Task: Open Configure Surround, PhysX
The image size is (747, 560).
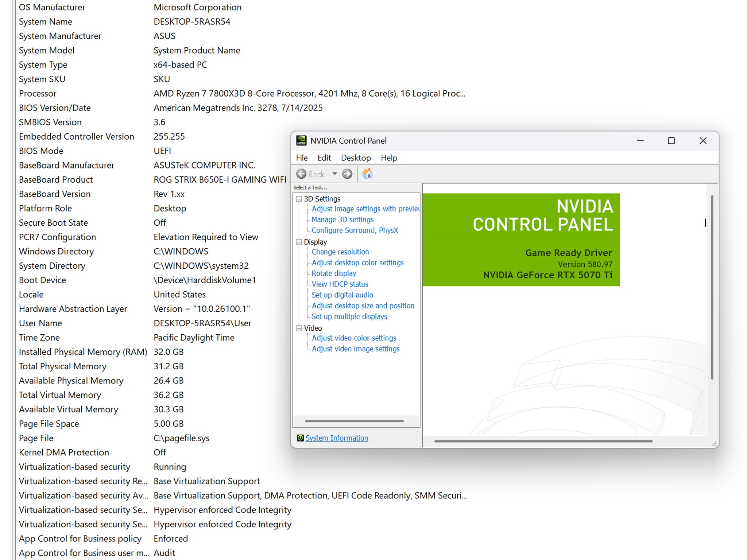Action: coord(355,230)
